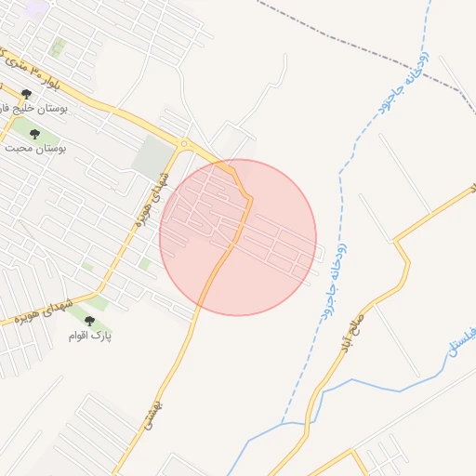Screen dimensions: 476x476
Task: Select the بوستان خلیج فارس label
Action: (33, 109)
